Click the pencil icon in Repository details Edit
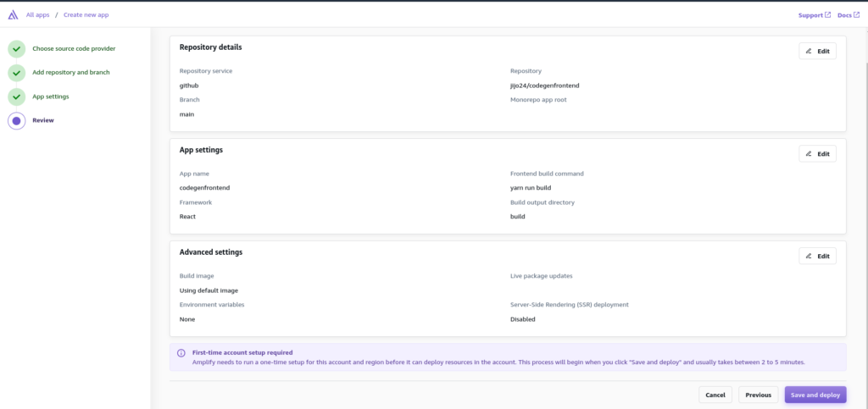Viewport: 868px width, 409px height. [x=809, y=51]
